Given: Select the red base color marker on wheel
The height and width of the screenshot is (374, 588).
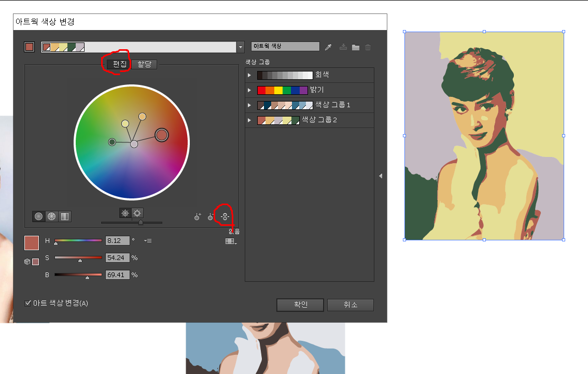Looking at the screenshot, I should point(162,135).
